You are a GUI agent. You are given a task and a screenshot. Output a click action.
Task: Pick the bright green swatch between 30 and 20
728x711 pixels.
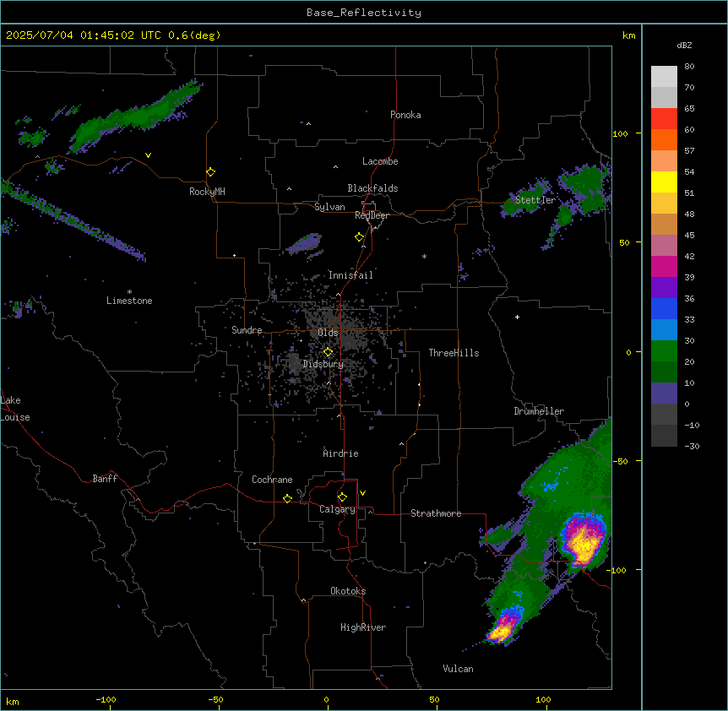[664, 351]
